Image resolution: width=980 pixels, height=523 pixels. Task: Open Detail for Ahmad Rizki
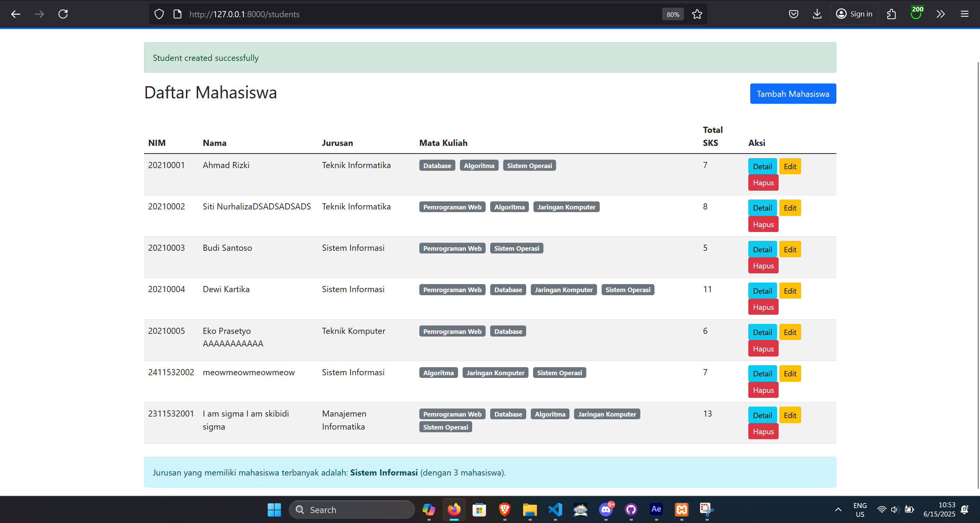[762, 167]
